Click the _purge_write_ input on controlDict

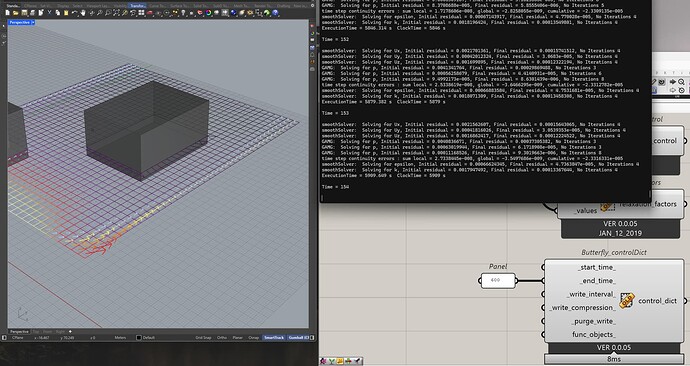tap(594, 321)
